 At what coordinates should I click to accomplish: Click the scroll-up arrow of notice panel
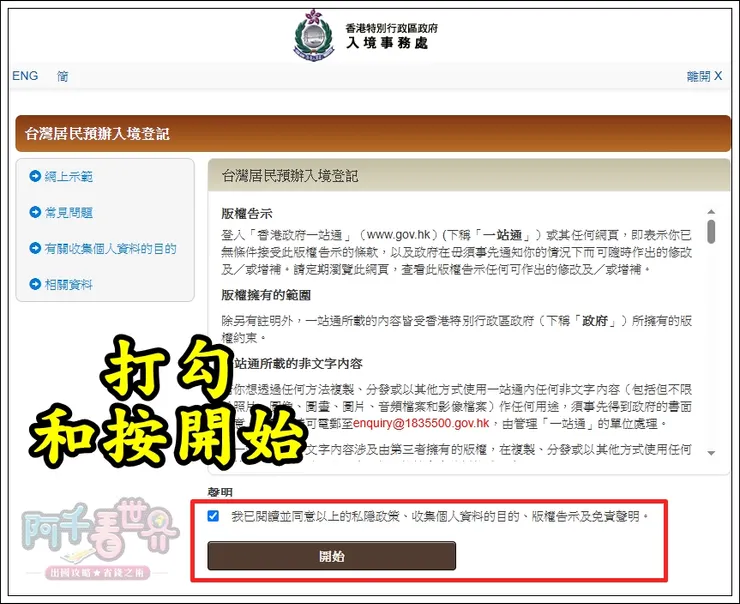coord(711,212)
